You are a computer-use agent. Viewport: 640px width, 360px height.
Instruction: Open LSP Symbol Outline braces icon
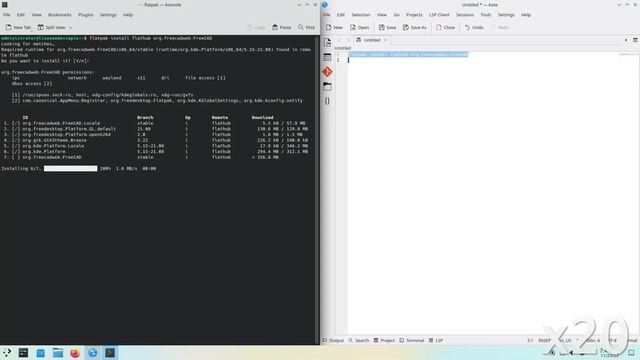coord(327,101)
